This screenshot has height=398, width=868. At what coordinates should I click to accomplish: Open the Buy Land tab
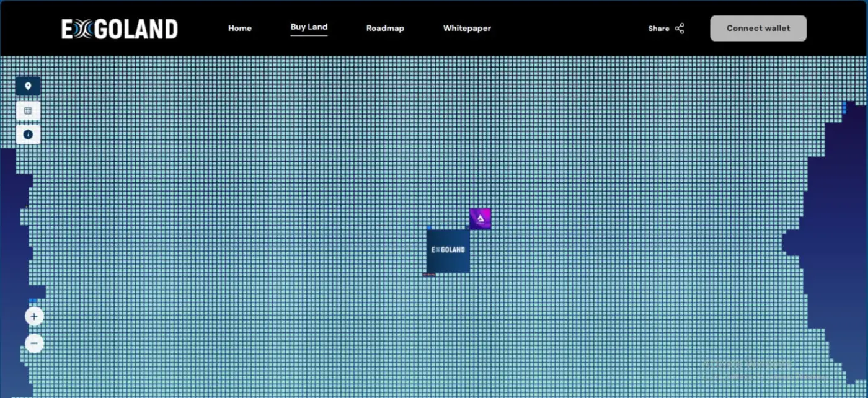pyautogui.click(x=309, y=27)
